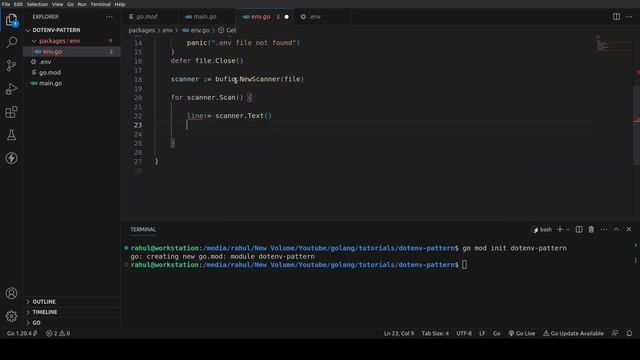Click the packages breadcrumb
Screen dimensions: 640x360
click(141, 30)
